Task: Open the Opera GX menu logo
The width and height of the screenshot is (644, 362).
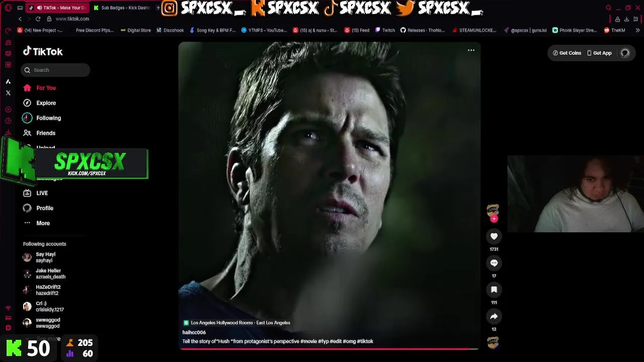Action: pos(8,8)
